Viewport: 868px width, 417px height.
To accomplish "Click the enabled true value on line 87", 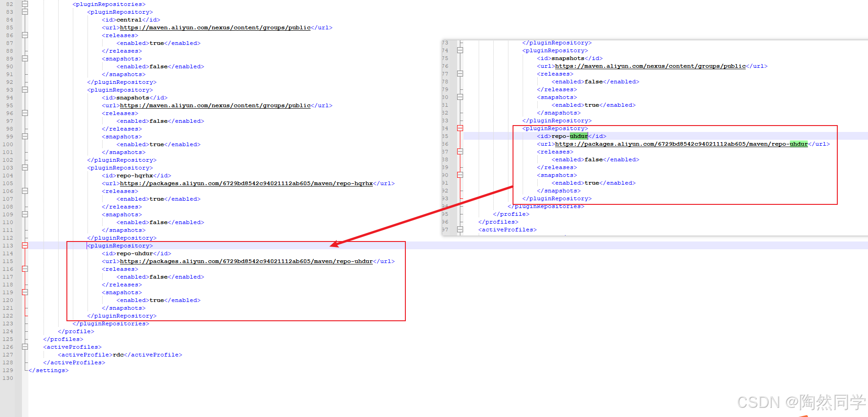I will pyautogui.click(x=157, y=43).
